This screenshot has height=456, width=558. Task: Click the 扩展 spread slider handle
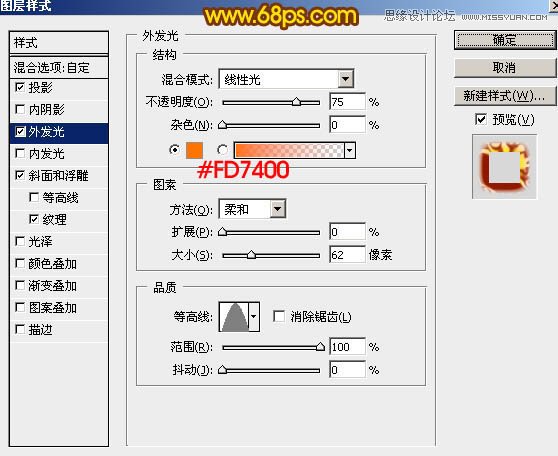point(222,232)
